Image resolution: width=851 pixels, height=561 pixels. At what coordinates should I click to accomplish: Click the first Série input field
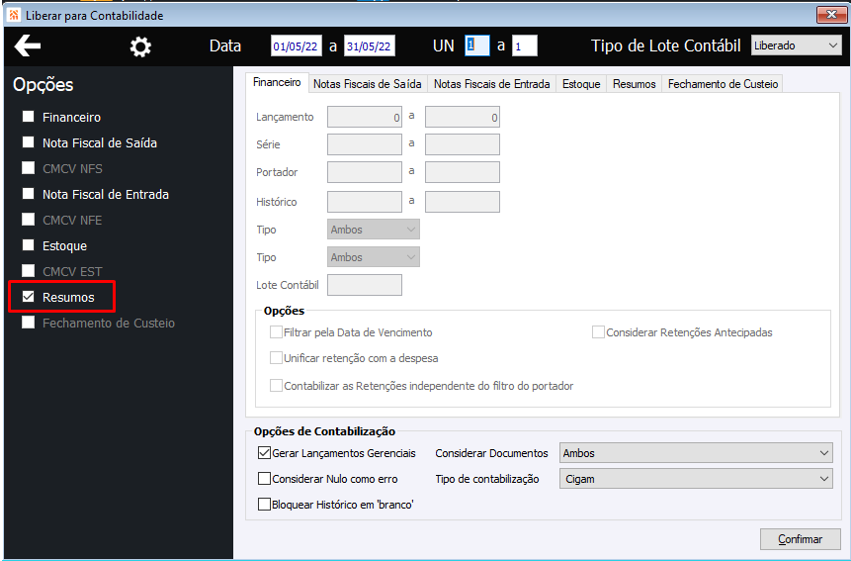364,144
